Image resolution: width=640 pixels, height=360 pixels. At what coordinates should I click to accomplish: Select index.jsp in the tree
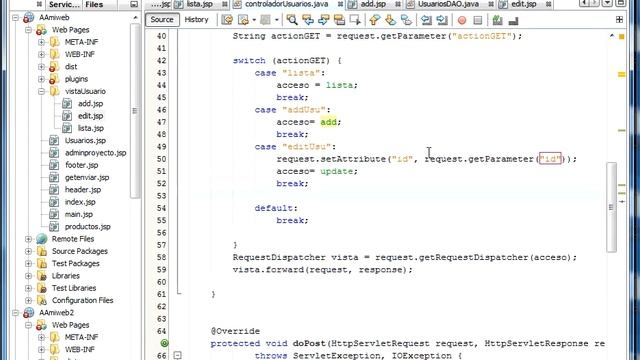tap(80, 202)
